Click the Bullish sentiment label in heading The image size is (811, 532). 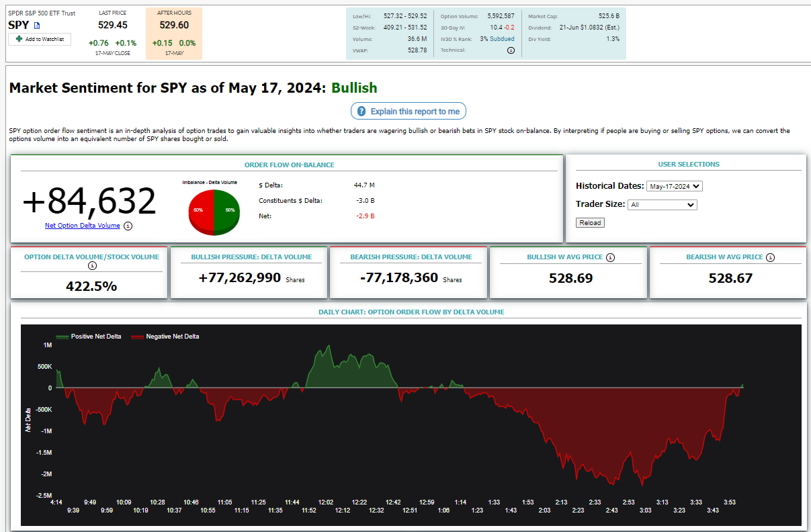(354, 88)
